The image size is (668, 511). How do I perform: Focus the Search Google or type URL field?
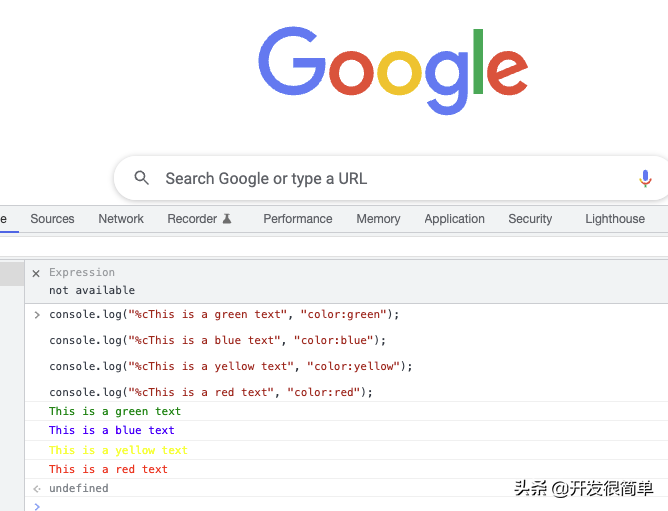coord(391,178)
